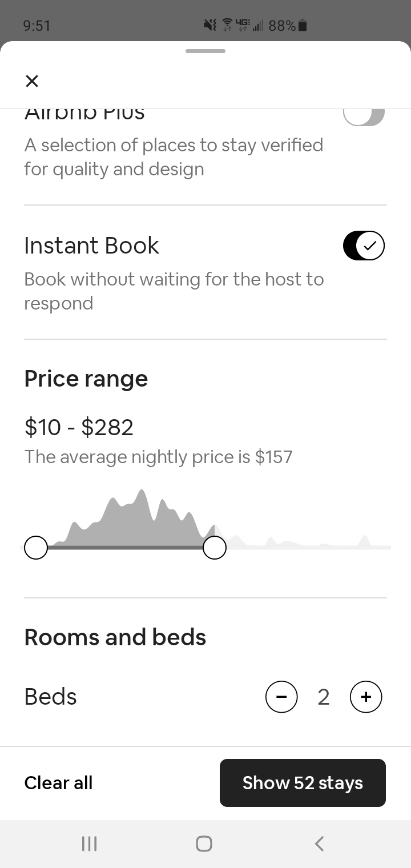Decrease the number of beds
The image size is (411, 868).
point(281,697)
